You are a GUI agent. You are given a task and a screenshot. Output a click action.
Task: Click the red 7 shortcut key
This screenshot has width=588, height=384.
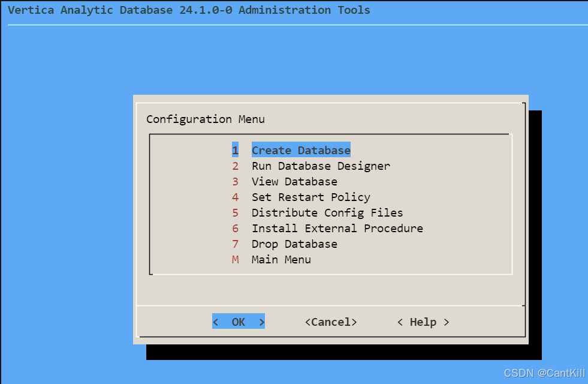235,244
